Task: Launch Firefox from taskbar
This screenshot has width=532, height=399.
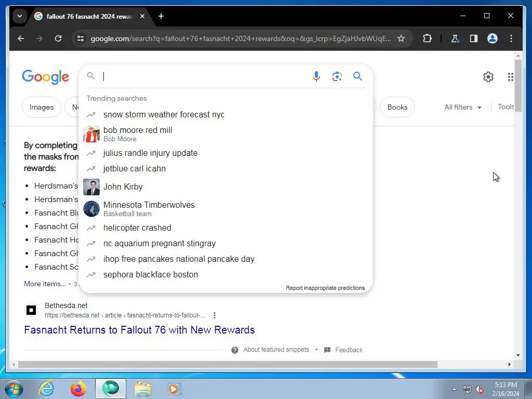Action: click(78, 389)
